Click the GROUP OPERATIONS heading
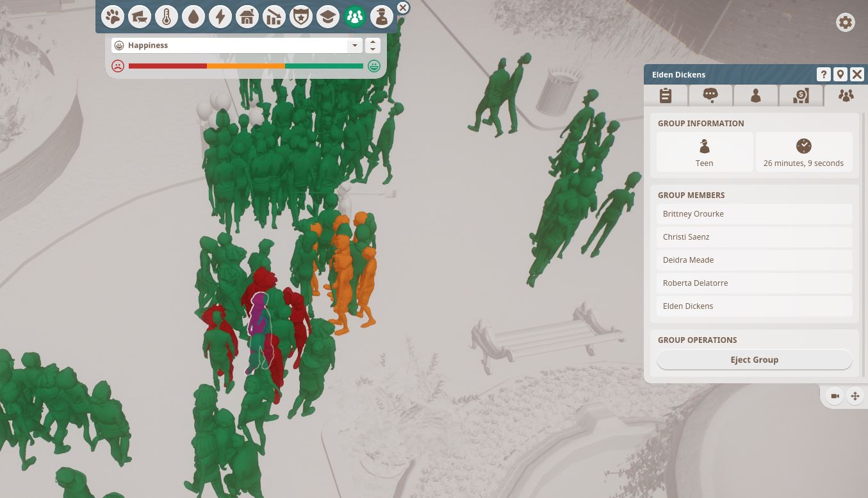Screen dimensions: 868x498 coord(697,340)
